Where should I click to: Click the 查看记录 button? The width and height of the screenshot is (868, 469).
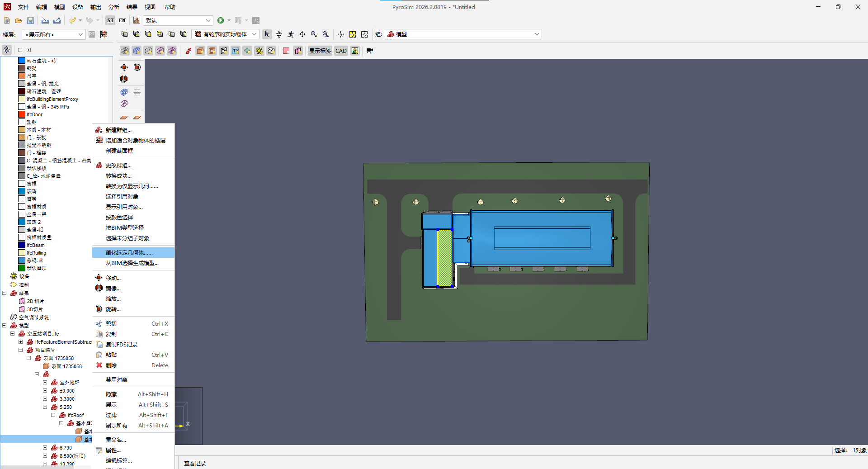(195, 463)
